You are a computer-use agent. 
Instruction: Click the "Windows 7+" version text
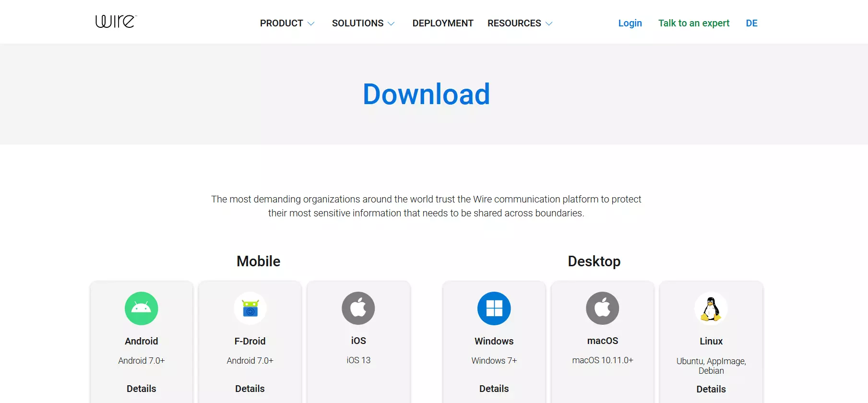point(494,361)
